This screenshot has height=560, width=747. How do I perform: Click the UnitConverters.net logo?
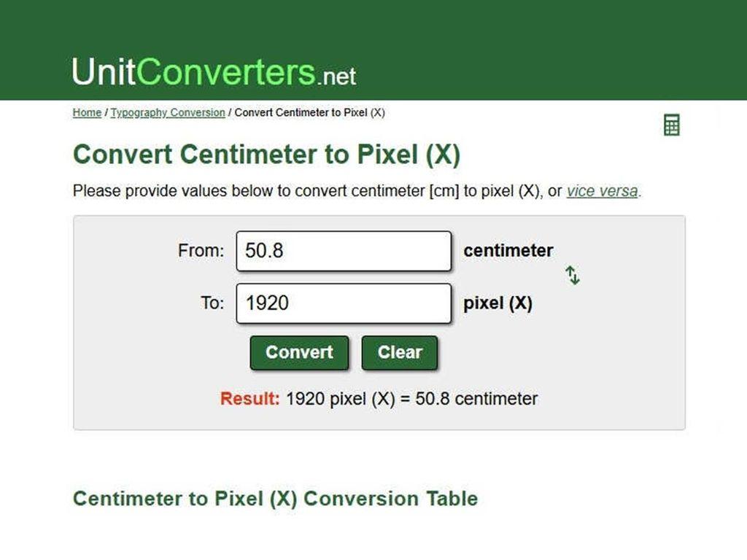pyautogui.click(x=214, y=73)
